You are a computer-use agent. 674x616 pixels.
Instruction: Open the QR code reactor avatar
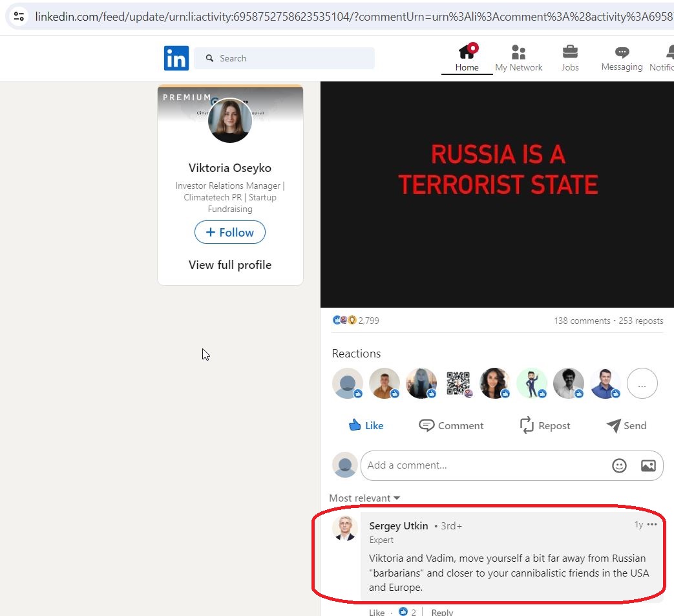458,383
